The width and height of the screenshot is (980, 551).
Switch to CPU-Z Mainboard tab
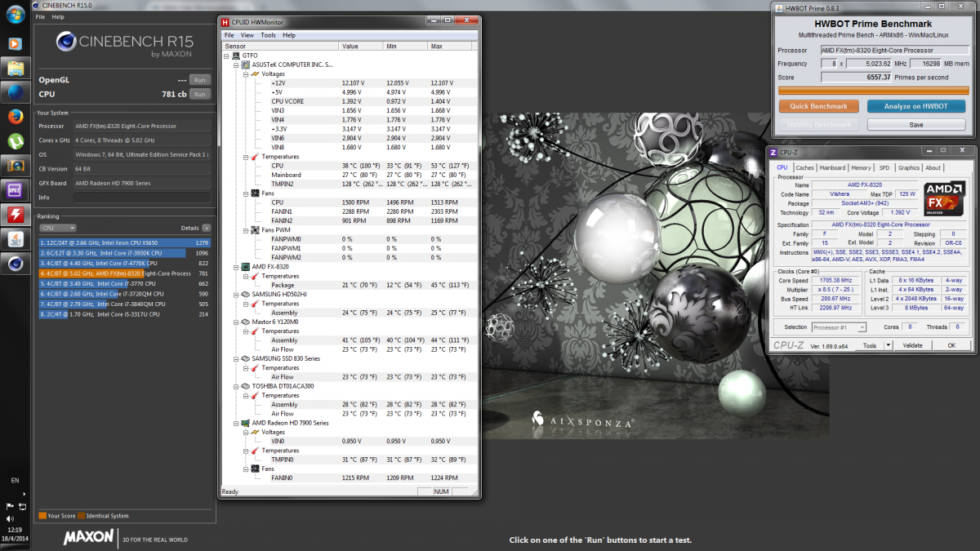coord(833,167)
